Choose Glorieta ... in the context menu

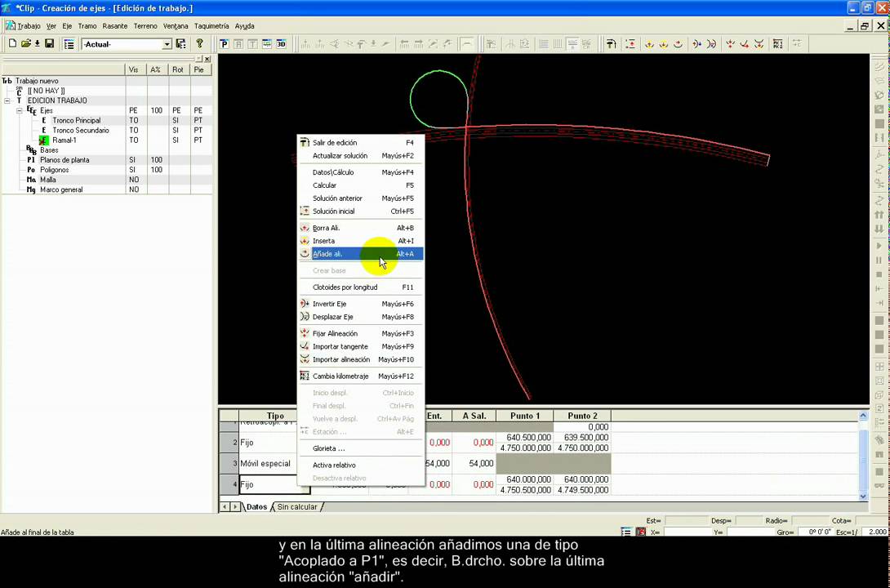click(360, 448)
